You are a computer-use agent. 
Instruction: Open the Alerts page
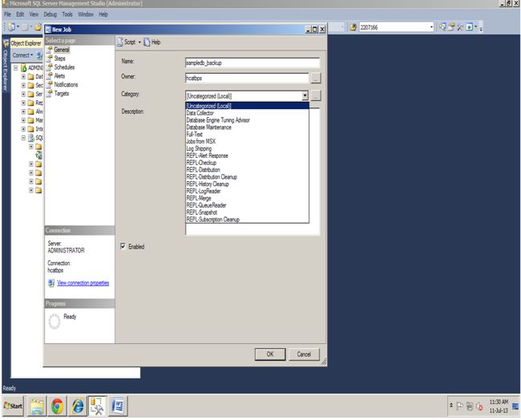point(59,76)
